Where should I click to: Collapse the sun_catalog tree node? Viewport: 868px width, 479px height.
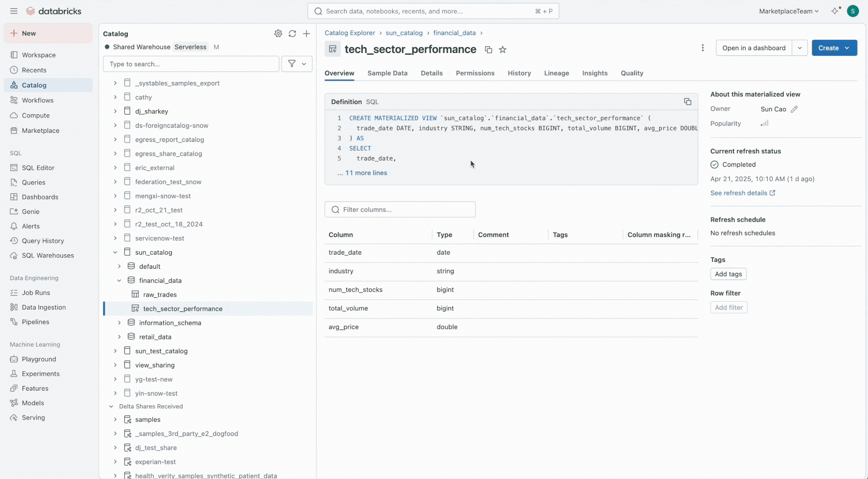click(x=115, y=252)
